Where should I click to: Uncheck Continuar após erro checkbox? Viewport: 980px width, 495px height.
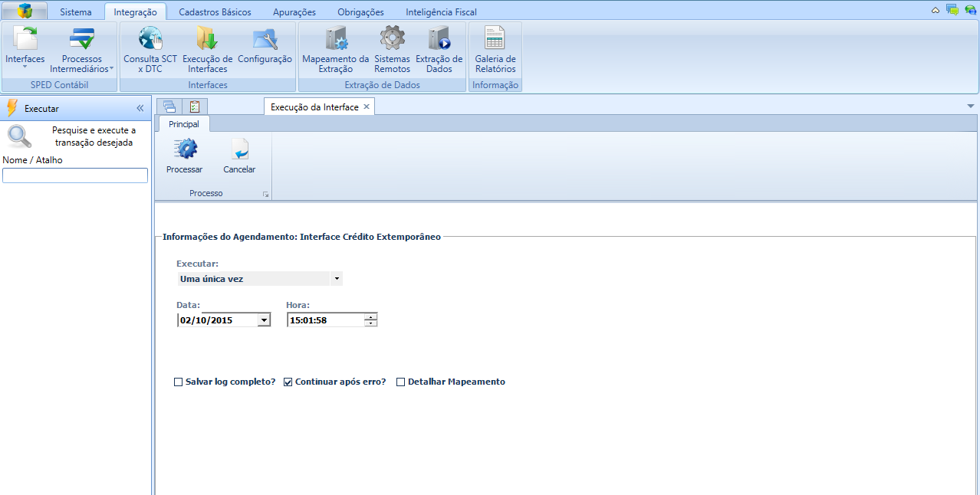tap(288, 382)
